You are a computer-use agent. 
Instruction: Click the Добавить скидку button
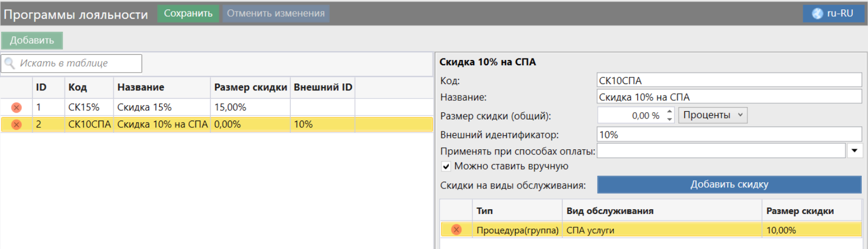coord(729,184)
